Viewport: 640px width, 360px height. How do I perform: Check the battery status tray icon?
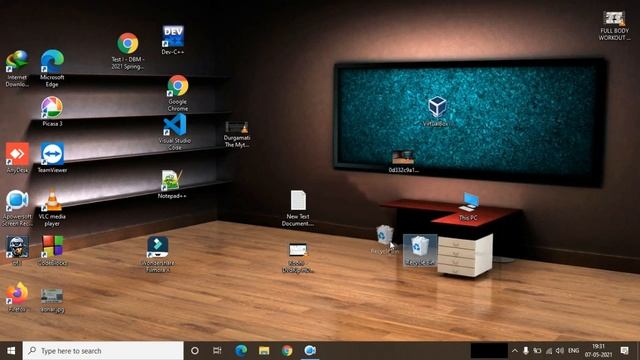point(537,351)
